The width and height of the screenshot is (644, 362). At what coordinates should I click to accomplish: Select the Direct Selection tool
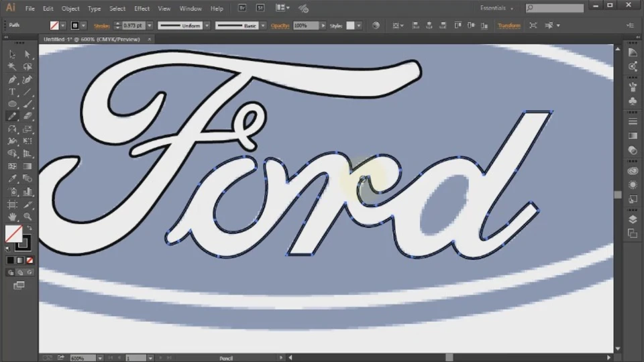coord(28,54)
